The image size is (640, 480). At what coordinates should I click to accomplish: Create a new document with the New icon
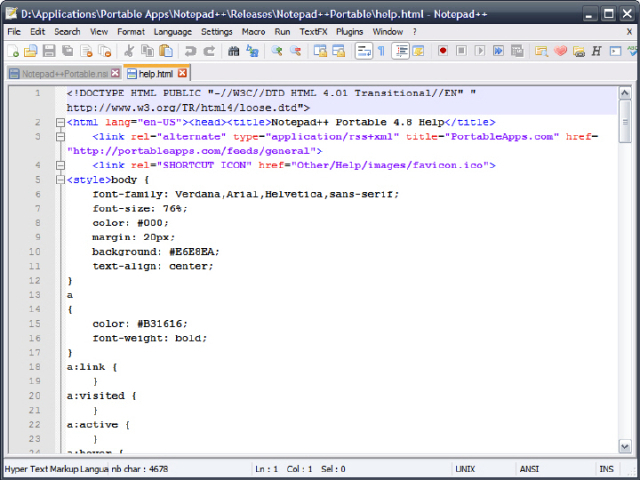pyautogui.click(x=13, y=51)
